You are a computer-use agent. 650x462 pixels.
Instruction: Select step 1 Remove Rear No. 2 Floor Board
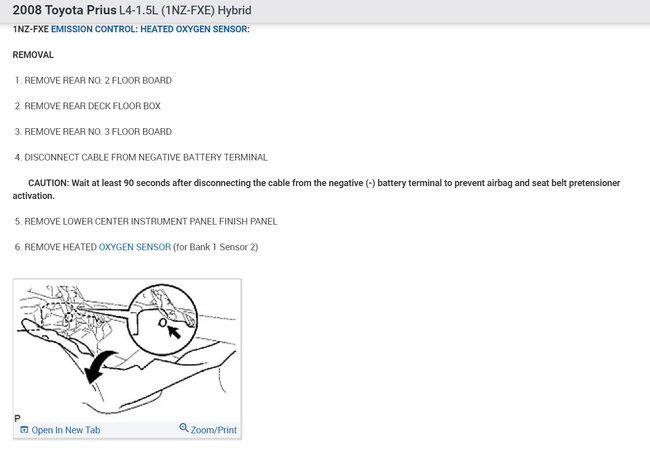pos(93,80)
